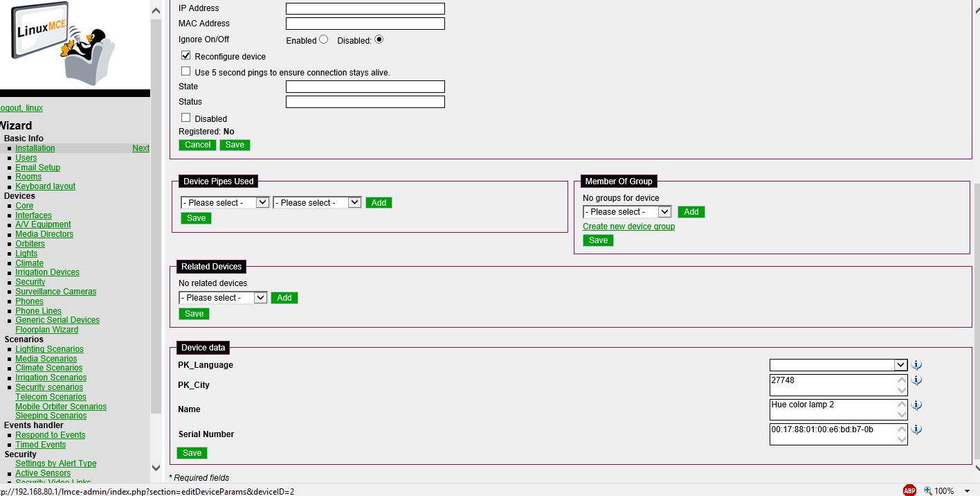Click the ABP adblock status icon

point(909,490)
